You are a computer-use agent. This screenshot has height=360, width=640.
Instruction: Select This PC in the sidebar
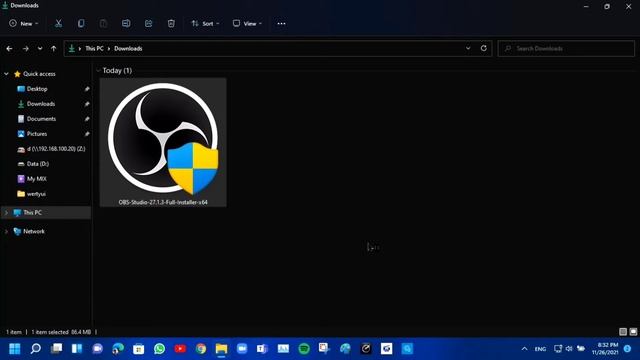point(32,213)
